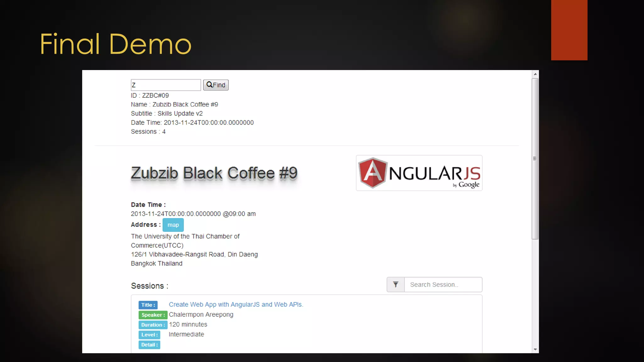This screenshot has height=362, width=644.
Task: Click the Bangkok Thailand address line
Action: pyautogui.click(x=157, y=264)
